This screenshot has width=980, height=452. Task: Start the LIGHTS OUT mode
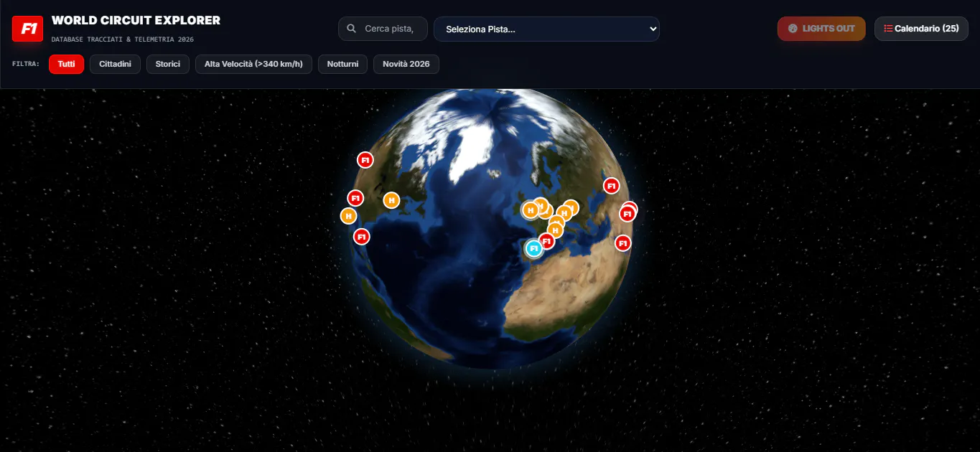pyautogui.click(x=821, y=29)
